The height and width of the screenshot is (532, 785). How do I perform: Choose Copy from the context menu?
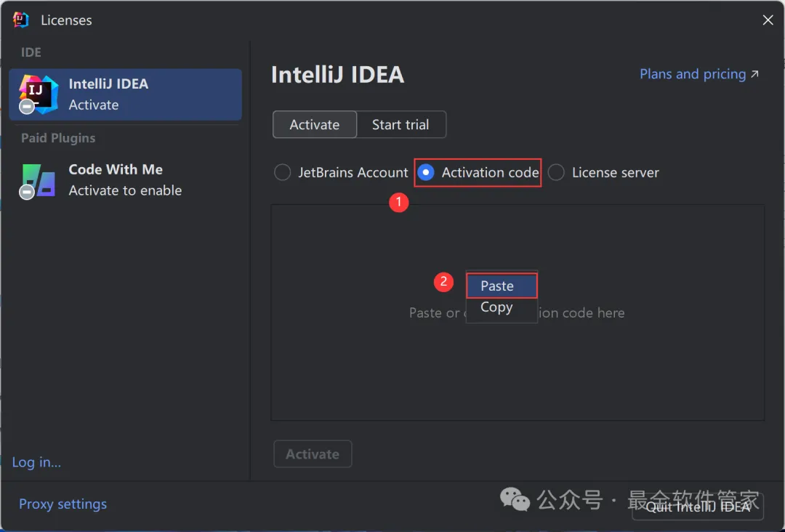pyautogui.click(x=497, y=307)
